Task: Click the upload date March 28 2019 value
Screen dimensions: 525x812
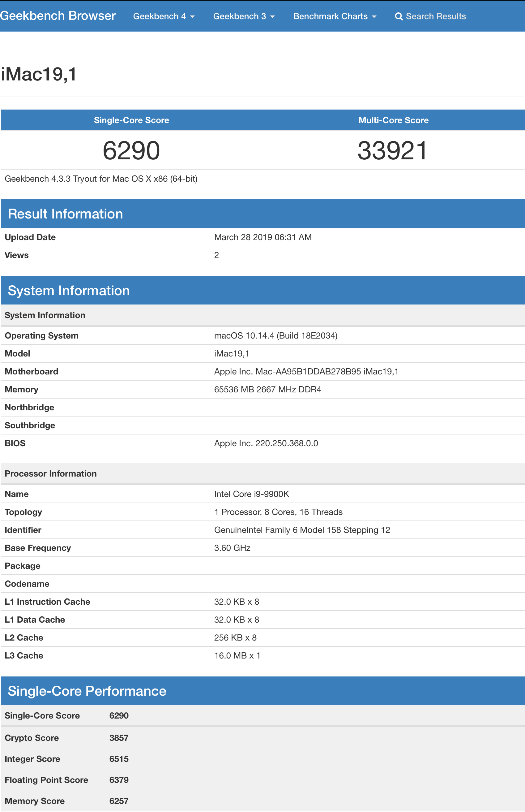Action: (x=263, y=237)
